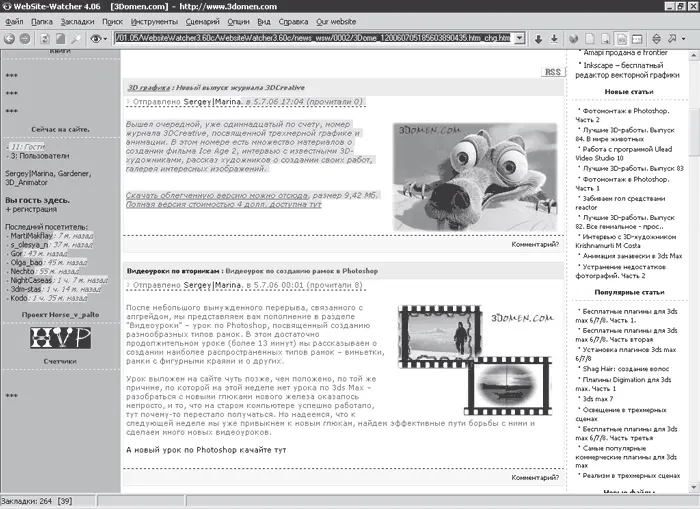The height and width of the screenshot is (509, 700).
Task: Open the Вид menu
Action: coord(264,21)
